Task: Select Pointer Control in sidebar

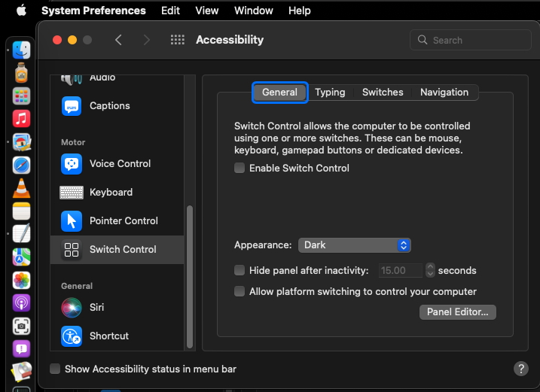Action: (124, 220)
